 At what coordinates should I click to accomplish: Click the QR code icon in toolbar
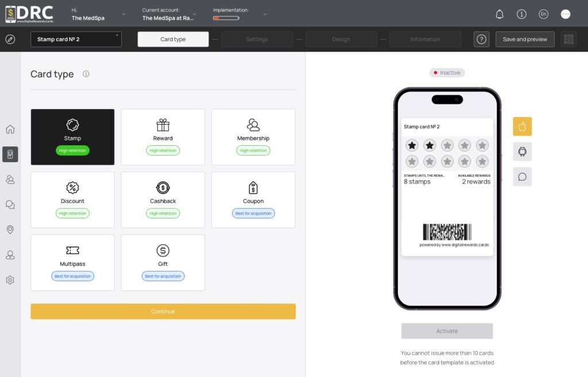(x=568, y=39)
